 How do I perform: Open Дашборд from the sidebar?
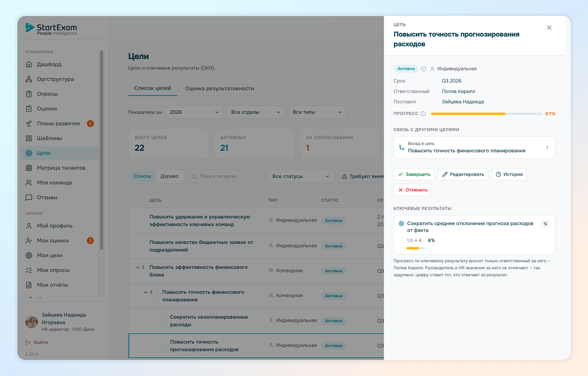point(59,64)
